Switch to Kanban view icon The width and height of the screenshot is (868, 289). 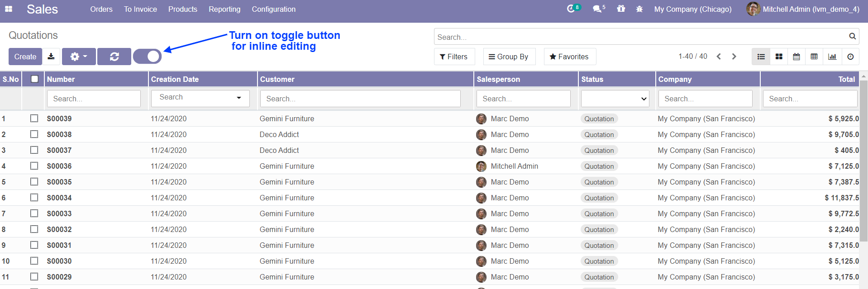coord(778,57)
